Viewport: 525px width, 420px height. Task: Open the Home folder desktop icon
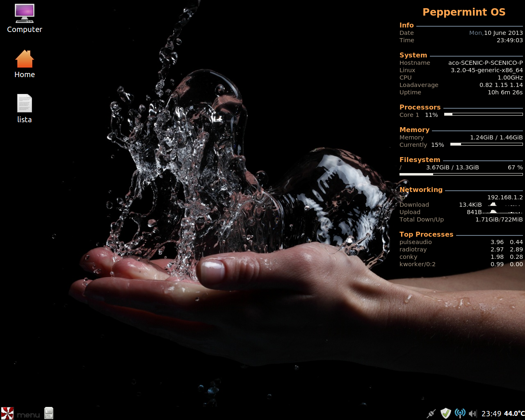(x=25, y=64)
